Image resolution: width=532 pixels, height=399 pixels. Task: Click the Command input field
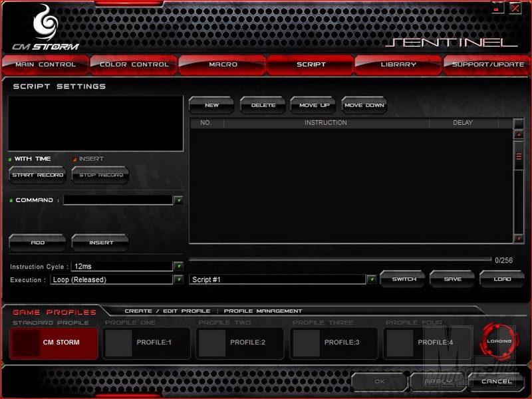pos(118,200)
